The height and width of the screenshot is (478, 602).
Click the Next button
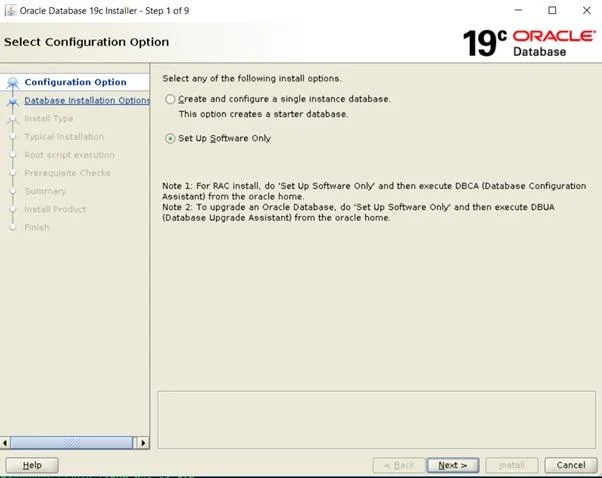coord(453,465)
